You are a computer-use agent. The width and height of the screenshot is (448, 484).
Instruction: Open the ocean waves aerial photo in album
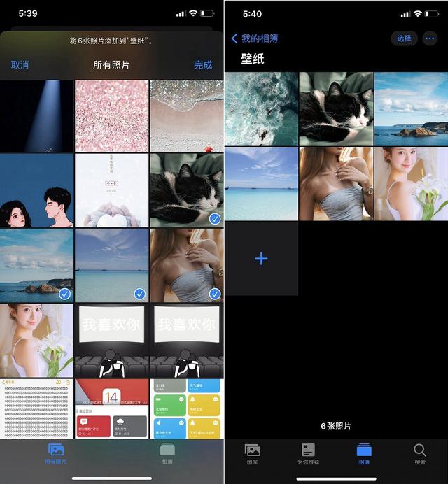pyautogui.click(x=261, y=109)
